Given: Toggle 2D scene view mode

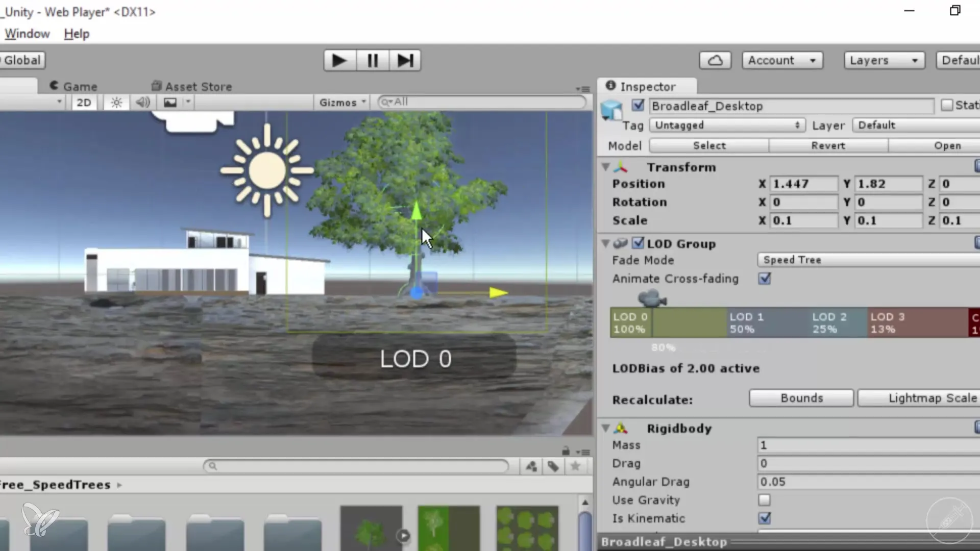Looking at the screenshot, I should (x=84, y=103).
